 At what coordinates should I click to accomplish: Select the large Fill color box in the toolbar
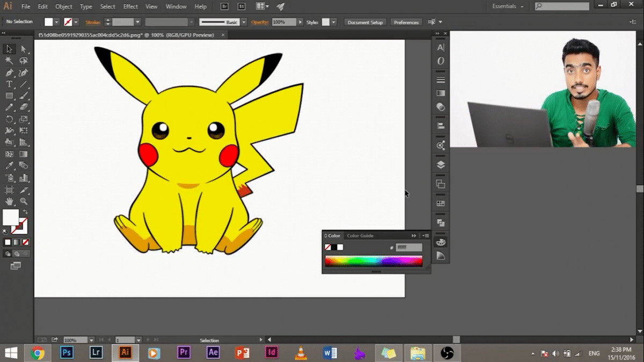[11, 217]
